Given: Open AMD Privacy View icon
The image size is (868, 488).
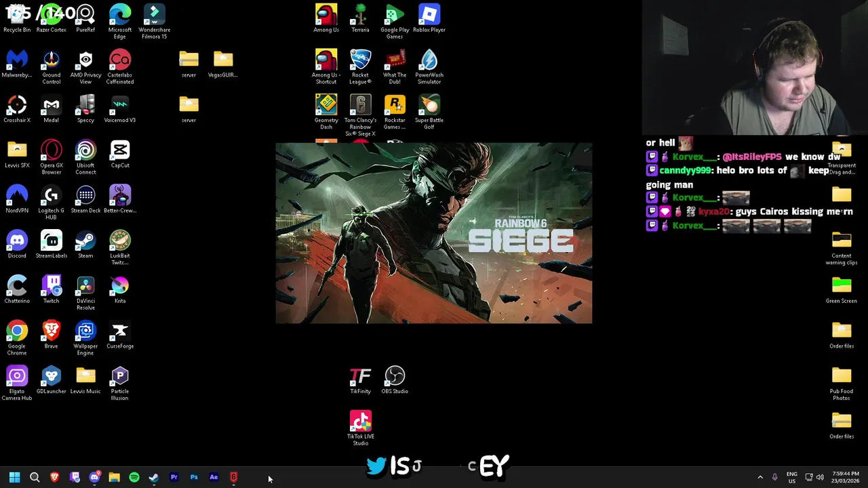Looking at the screenshot, I should pyautogui.click(x=85, y=67).
